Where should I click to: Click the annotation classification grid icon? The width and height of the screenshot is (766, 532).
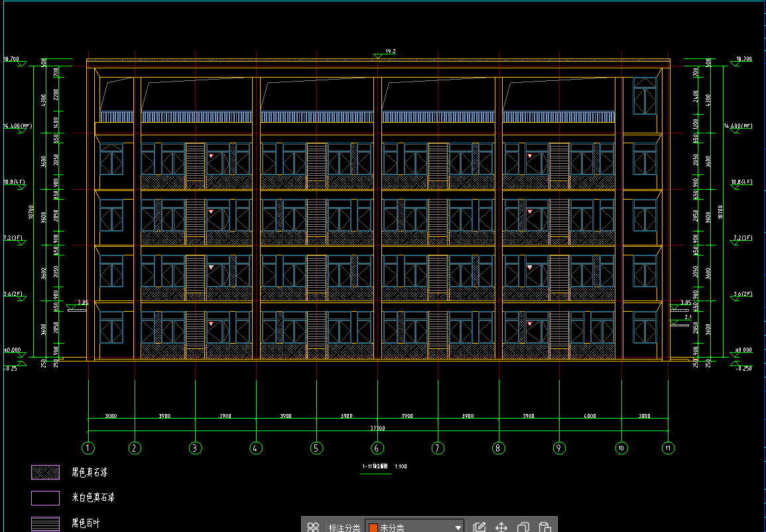[x=313, y=527]
